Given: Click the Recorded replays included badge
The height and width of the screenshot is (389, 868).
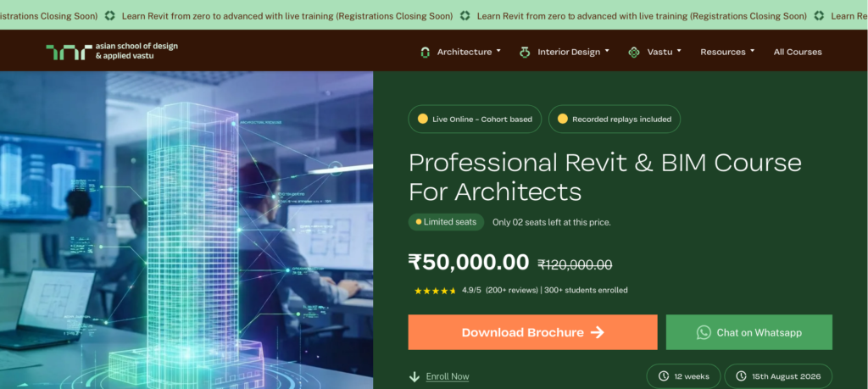Looking at the screenshot, I should click(615, 119).
